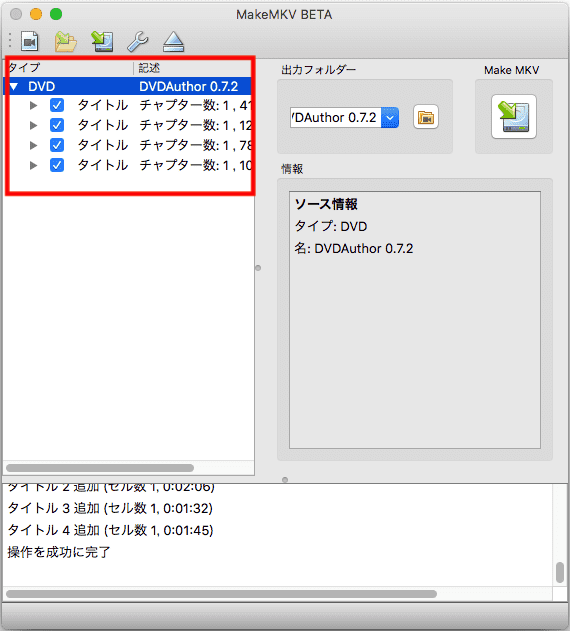
Task: Click the horizontal splitter handle above log
Action: tap(285, 480)
